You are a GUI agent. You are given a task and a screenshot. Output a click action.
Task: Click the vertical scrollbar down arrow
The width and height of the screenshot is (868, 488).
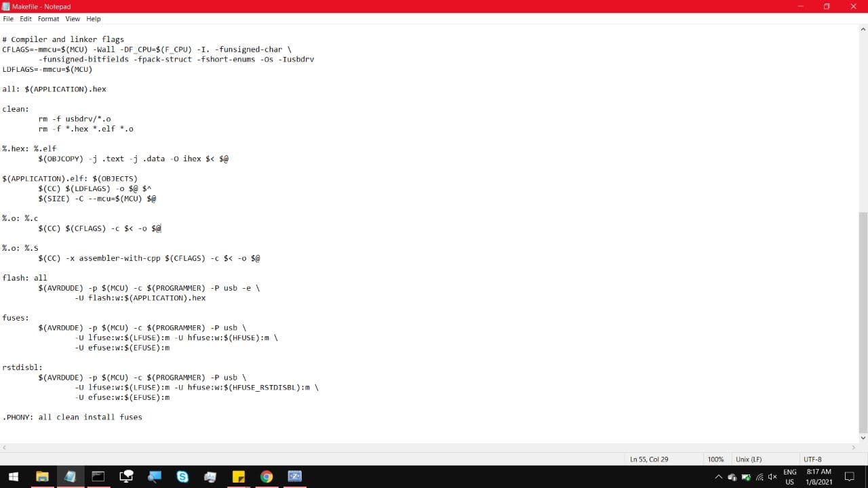pyautogui.click(x=863, y=438)
